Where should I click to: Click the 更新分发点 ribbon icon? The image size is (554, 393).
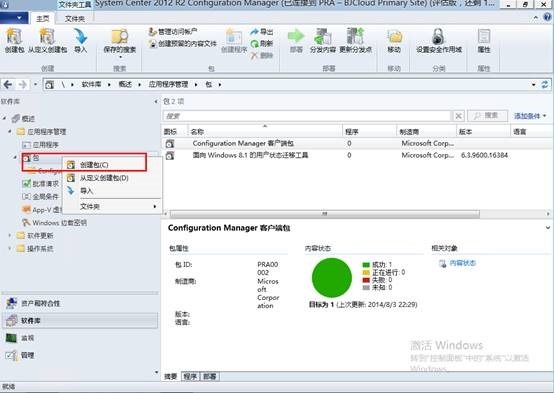pos(355,36)
